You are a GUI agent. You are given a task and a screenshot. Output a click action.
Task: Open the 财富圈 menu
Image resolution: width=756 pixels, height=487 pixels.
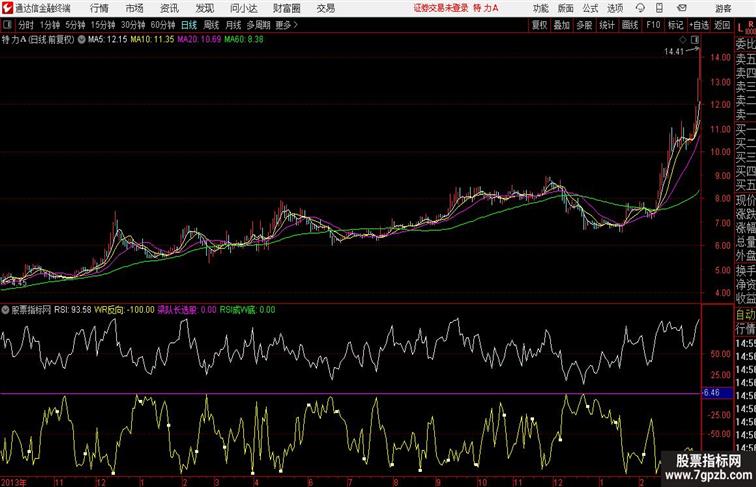pyautogui.click(x=286, y=8)
